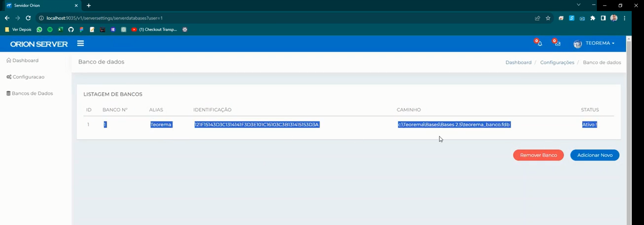
Task: Click the ALIAS column header
Action: 156,110
